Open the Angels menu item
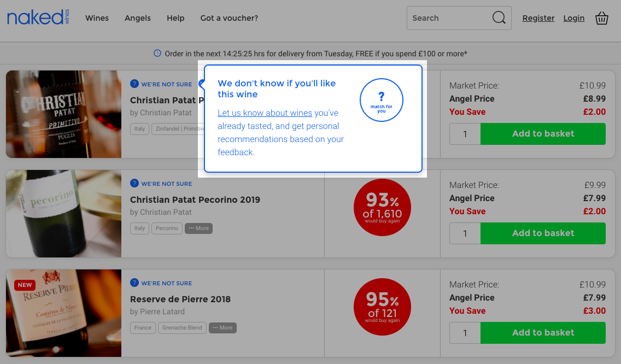621x364 pixels. 138,18
